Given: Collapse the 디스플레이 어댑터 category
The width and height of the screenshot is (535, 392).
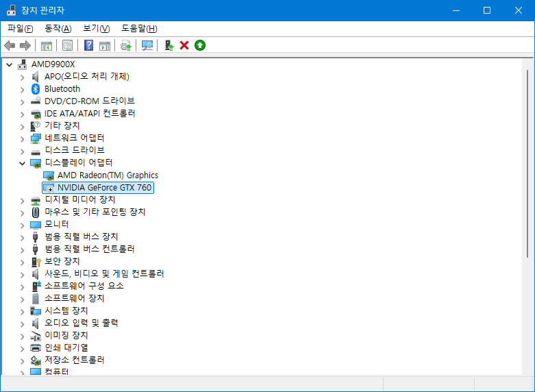Looking at the screenshot, I should pyautogui.click(x=22, y=163).
